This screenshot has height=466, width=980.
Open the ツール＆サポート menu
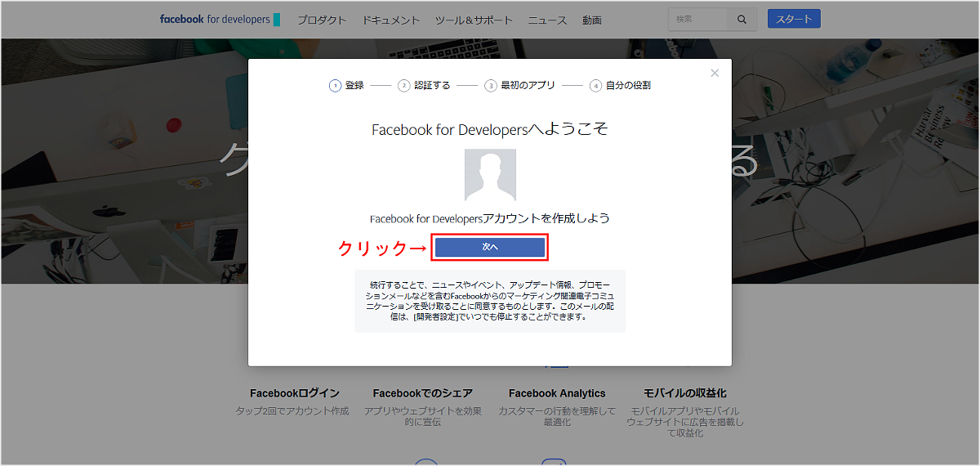pos(474,20)
